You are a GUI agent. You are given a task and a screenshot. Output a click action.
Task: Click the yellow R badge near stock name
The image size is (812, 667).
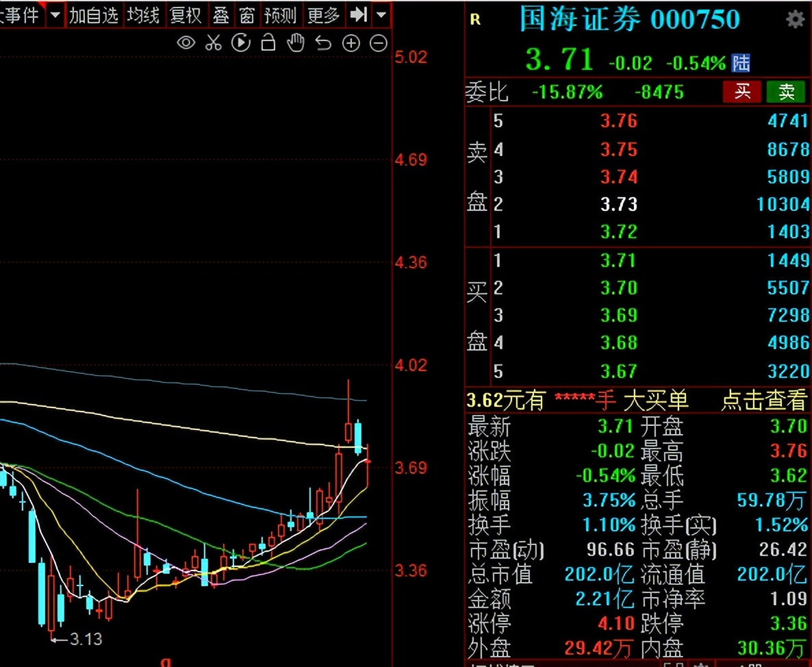click(475, 20)
